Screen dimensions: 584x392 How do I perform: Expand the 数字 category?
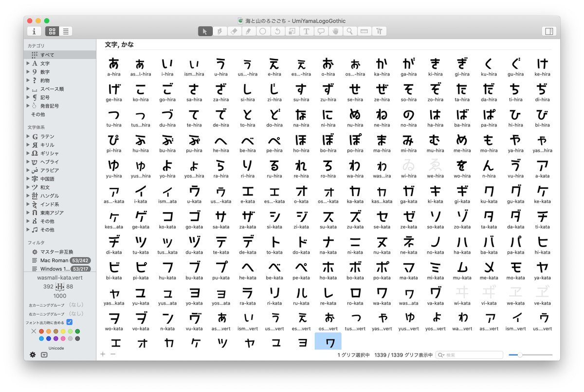click(28, 72)
